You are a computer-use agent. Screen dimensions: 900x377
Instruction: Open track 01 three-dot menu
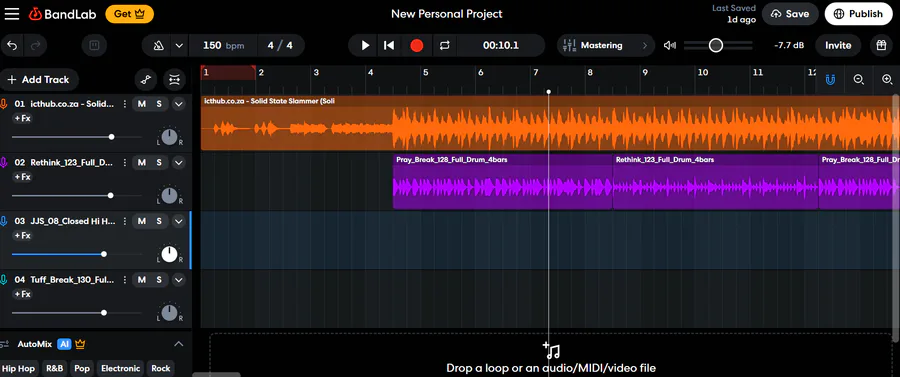(125, 104)
